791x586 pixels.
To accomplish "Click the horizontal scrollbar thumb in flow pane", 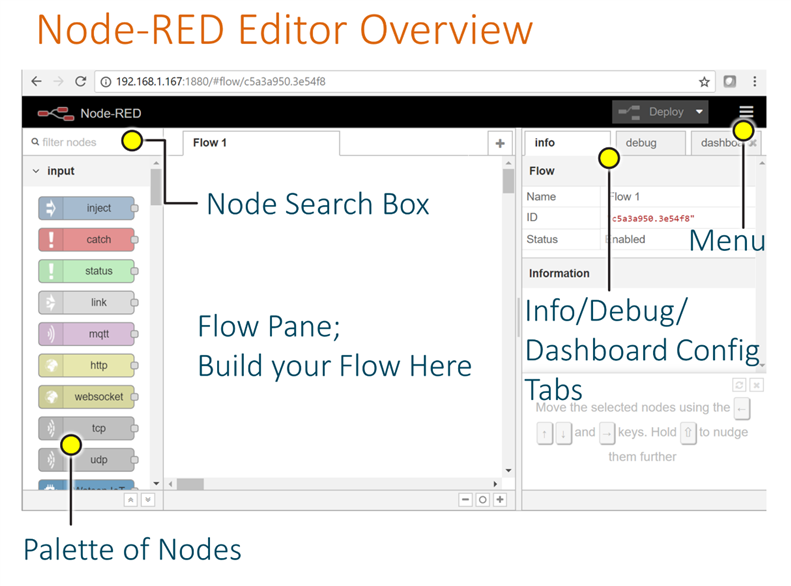I will pos(190,484).
